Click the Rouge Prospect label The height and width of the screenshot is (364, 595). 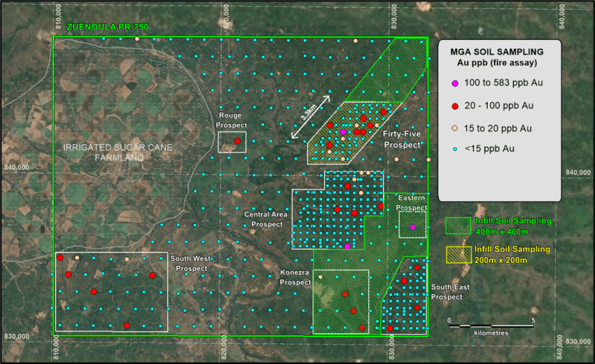232,120
